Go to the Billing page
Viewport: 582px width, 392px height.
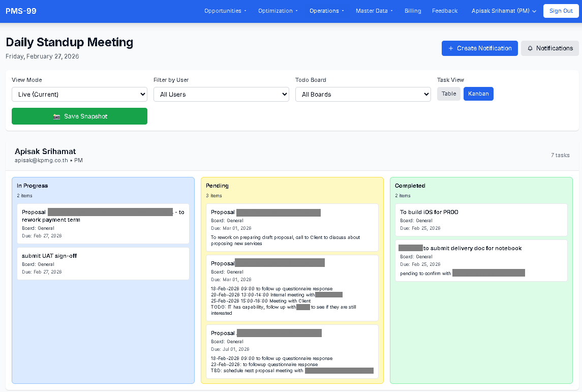[x=413, y=11]
